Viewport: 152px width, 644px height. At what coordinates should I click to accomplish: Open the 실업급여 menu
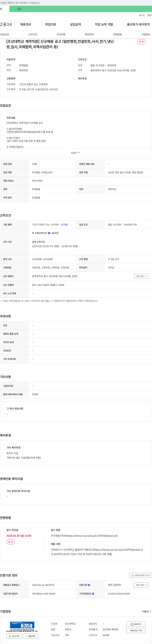click(x=75, y=24)
